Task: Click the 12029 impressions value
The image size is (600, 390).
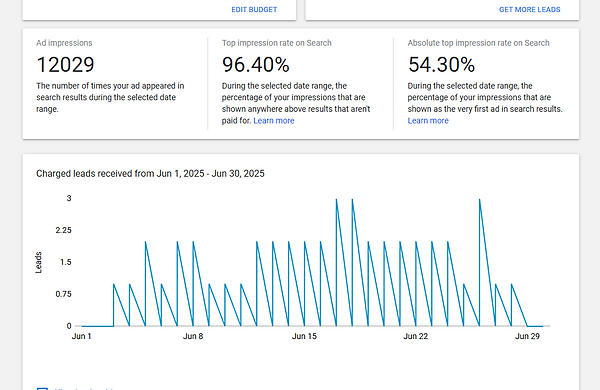Action: click(65, 64)
